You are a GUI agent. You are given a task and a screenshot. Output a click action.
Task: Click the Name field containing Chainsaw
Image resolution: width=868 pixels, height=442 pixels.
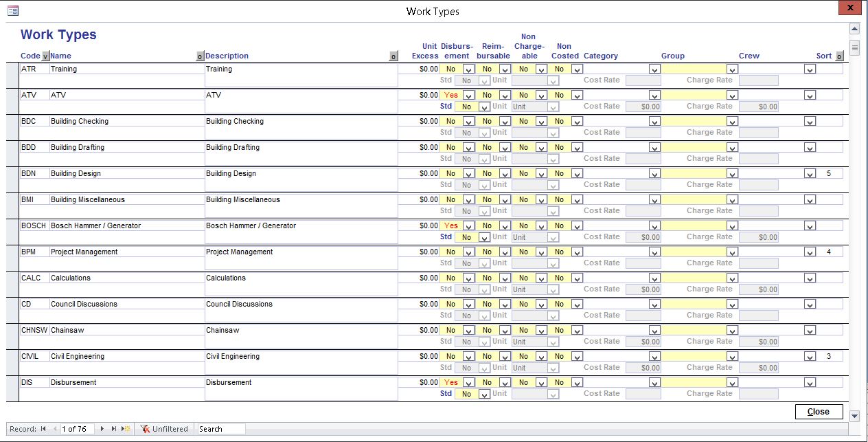[x=126, y=331]
